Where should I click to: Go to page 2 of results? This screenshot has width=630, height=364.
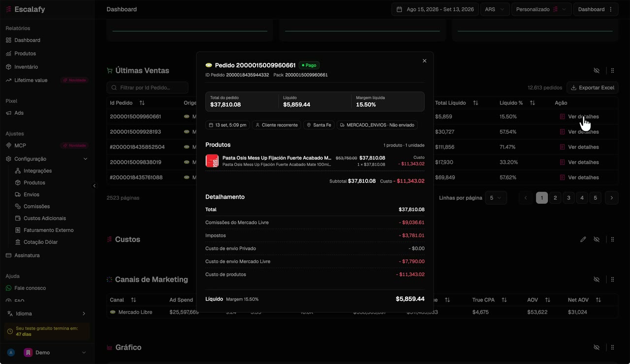(555, 198)
